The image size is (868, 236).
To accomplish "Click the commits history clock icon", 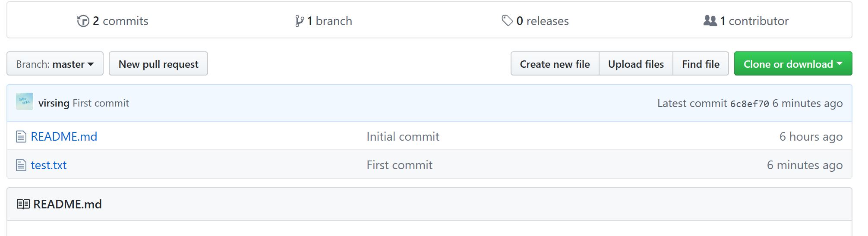I will click(x=83, y=21).
